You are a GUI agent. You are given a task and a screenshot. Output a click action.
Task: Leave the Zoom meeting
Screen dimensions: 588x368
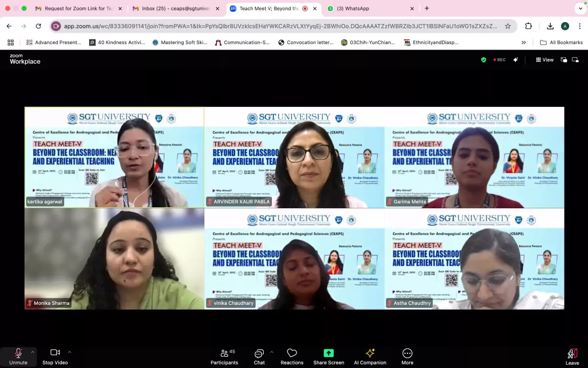click(x=572, y=356)
